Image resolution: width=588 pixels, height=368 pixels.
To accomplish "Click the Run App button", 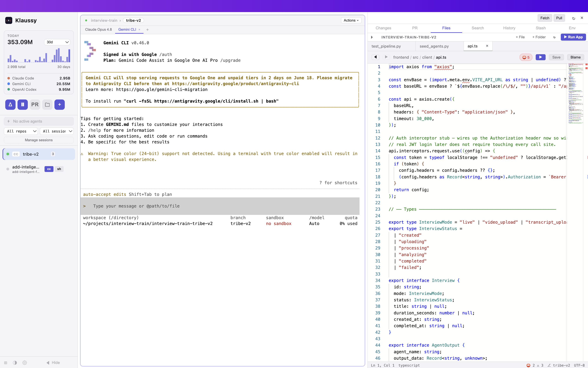I will (573, 37).
